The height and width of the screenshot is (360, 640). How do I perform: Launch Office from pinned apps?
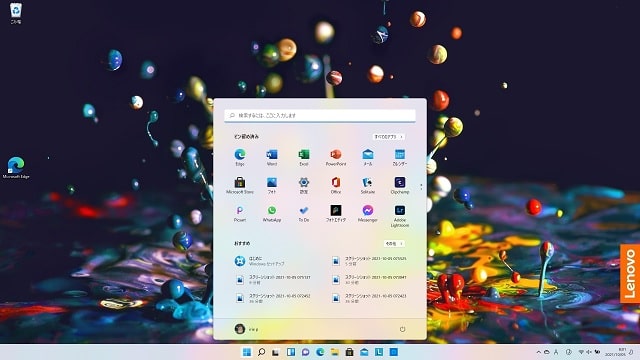click(x=336, y=185)
